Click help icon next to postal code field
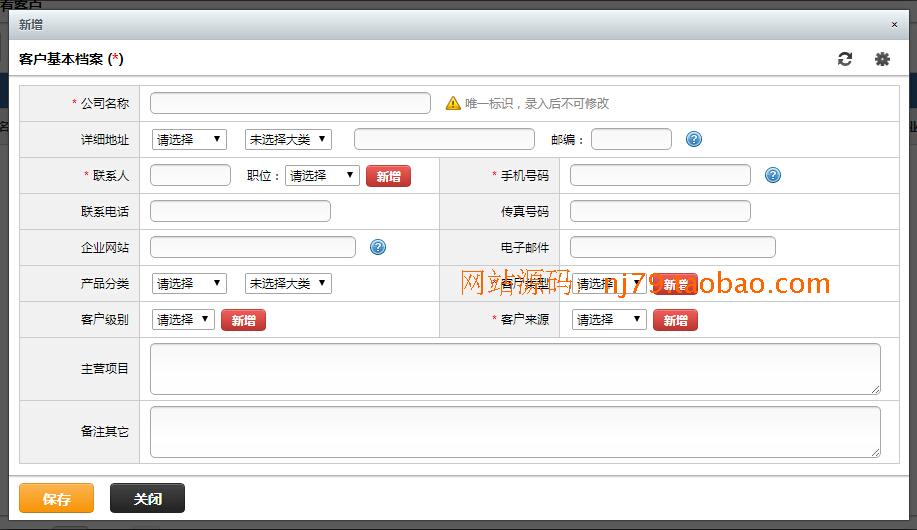 (694, 139)
